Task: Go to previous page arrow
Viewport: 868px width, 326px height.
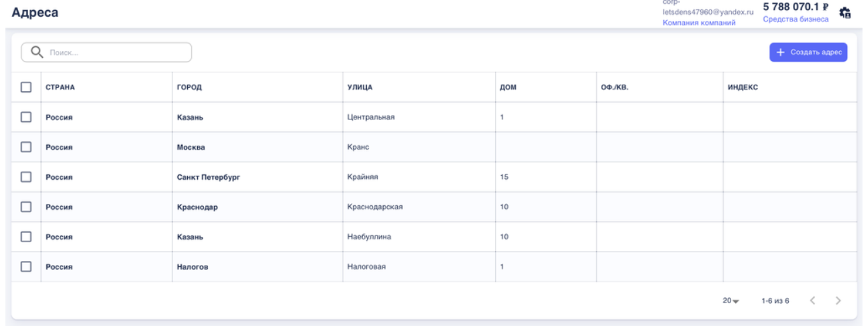Action: point(812,301)
